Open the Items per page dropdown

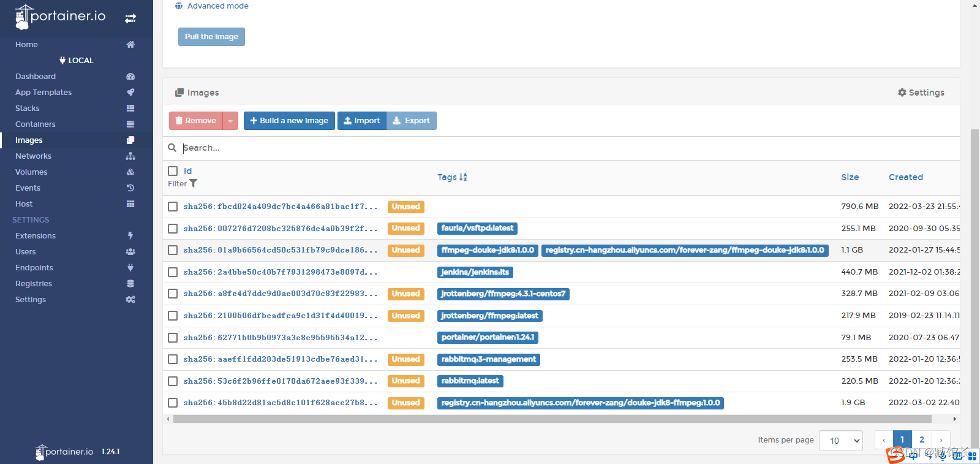841,441
